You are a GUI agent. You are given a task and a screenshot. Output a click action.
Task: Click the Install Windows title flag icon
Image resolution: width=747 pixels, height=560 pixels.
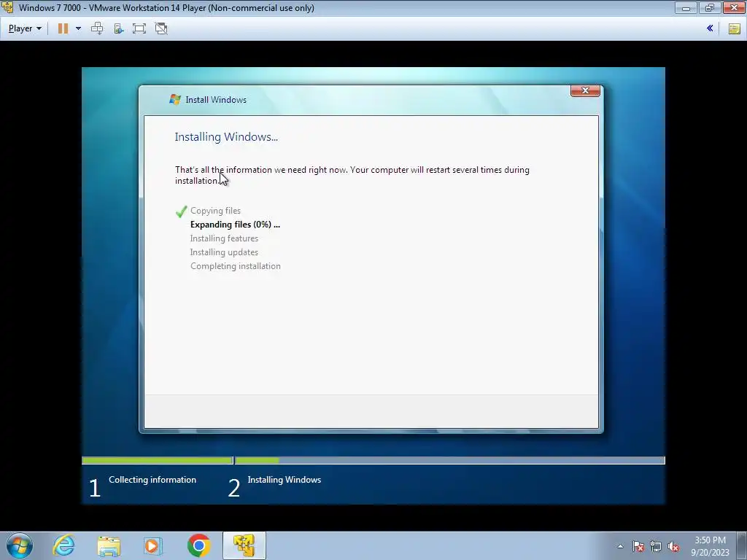[x=175, y=99]
